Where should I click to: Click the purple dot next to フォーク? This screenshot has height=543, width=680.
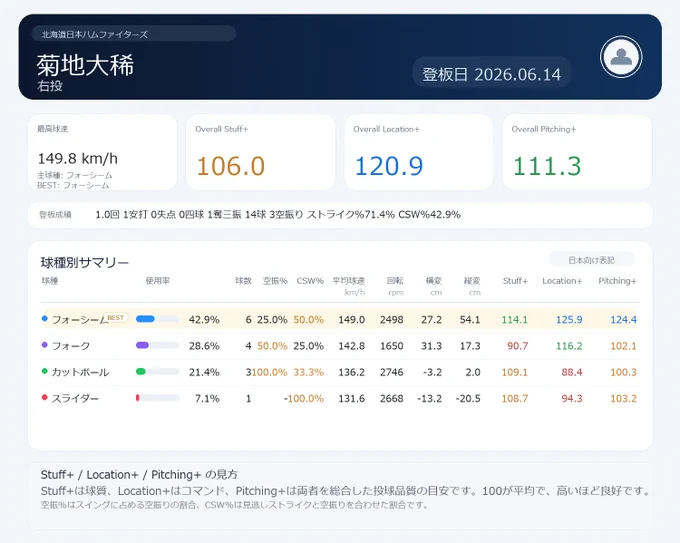[x=44, y=345]
